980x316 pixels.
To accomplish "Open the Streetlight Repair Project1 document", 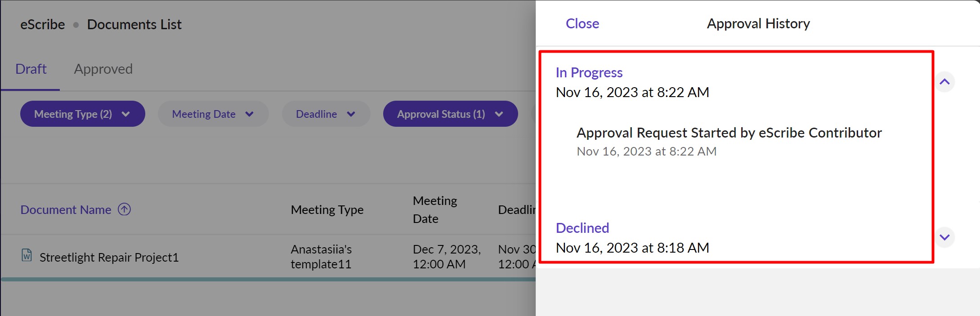I will (109, 258).
